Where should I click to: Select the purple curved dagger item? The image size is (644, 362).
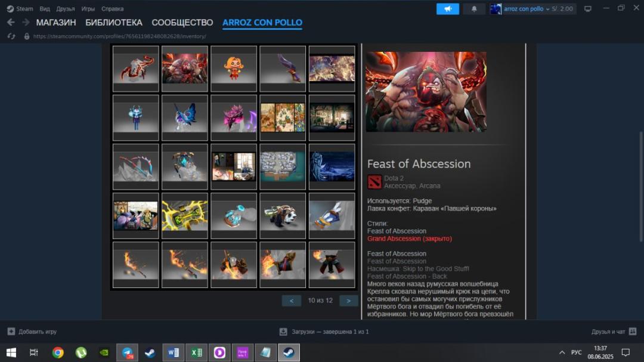283,69
